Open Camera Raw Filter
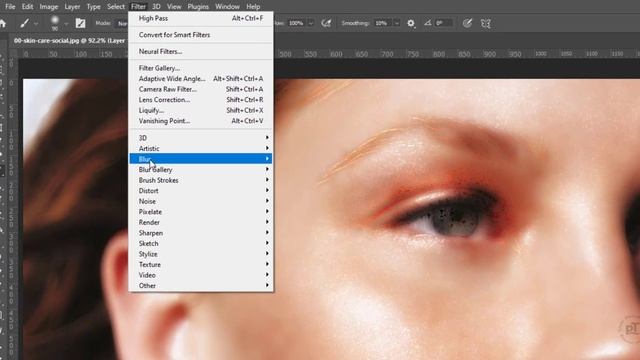Image resolution: width=640 pixels, height=360 pixels. 201,89
